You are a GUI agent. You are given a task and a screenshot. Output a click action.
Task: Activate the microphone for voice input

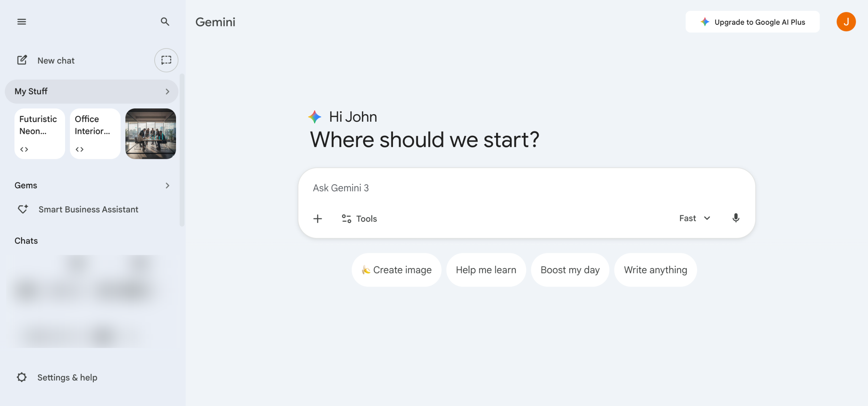(736, 218)
